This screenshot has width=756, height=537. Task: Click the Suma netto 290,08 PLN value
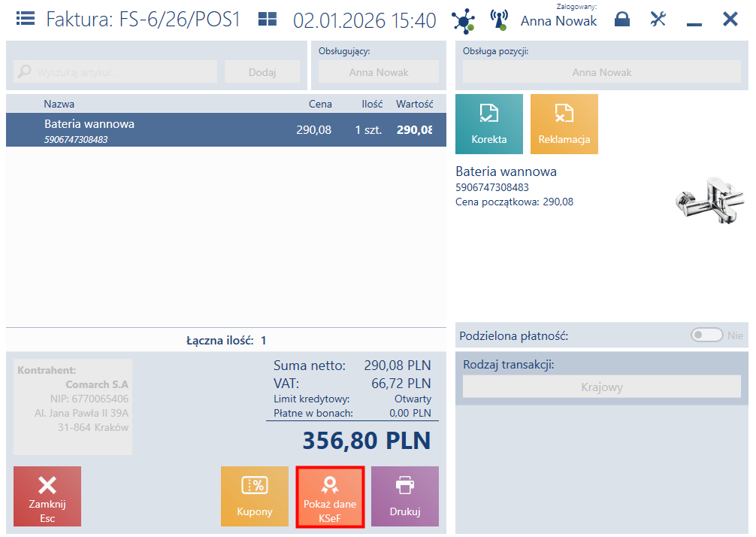pos(398,366)
